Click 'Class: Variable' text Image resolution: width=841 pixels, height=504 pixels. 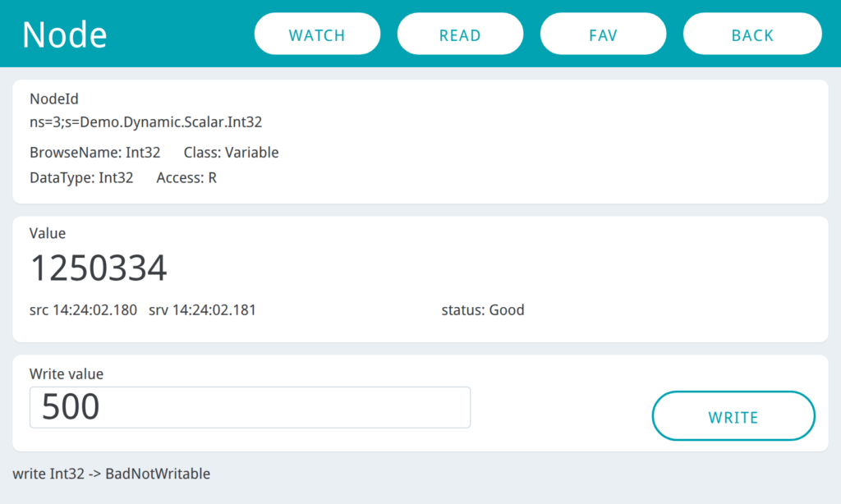click(x=231, y=153)
